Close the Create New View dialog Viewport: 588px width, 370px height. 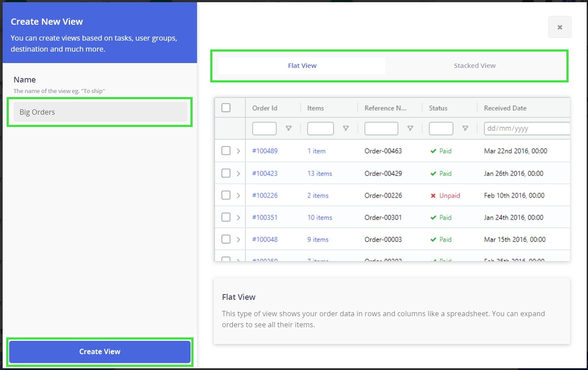(560, 27)
